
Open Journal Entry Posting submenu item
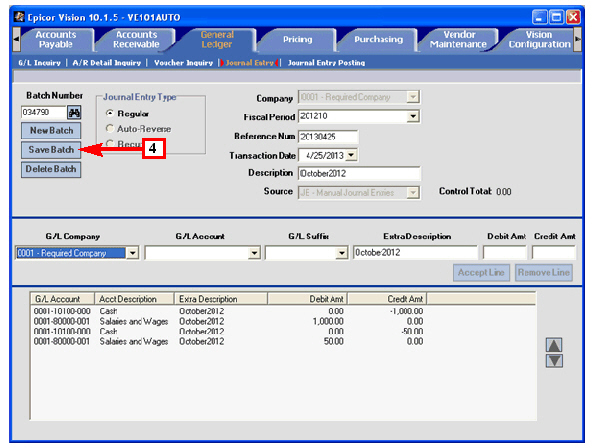click(x=326, y=63)
